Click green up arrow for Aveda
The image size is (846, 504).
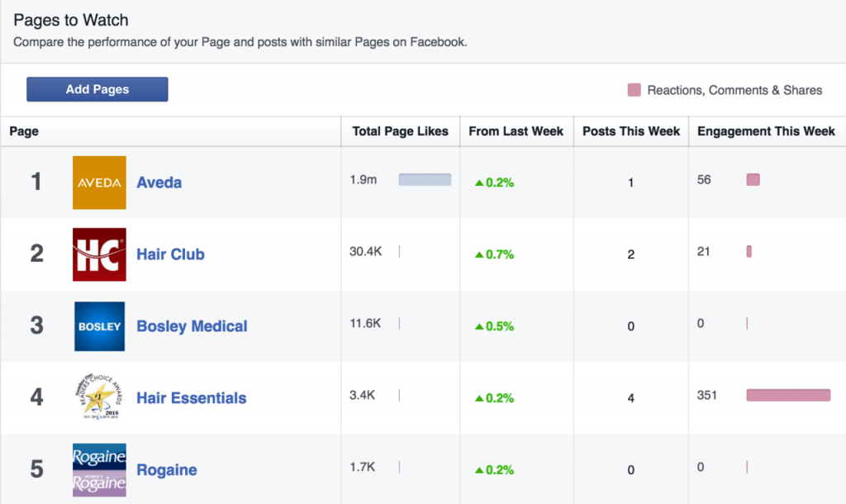478,183
